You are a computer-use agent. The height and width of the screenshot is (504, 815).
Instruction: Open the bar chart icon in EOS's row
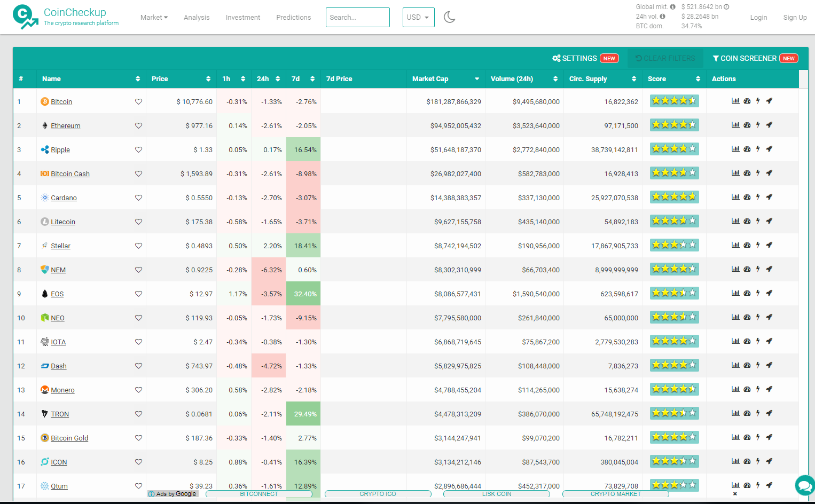point(735,293)
